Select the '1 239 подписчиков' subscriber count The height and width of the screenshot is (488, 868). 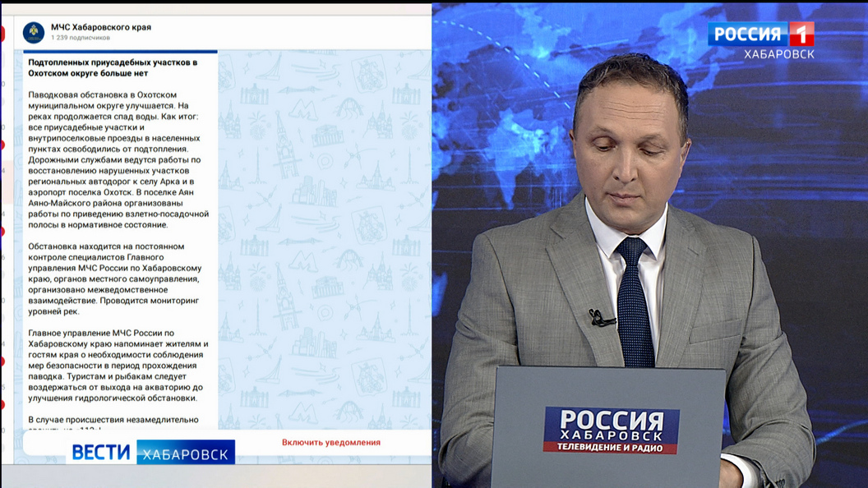pyautogui.click(x=81, y=38)
